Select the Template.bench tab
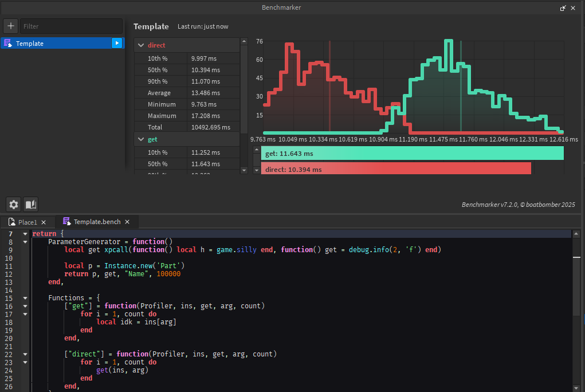The width and height of the screenshot is (585, 392). pos(96,222)
